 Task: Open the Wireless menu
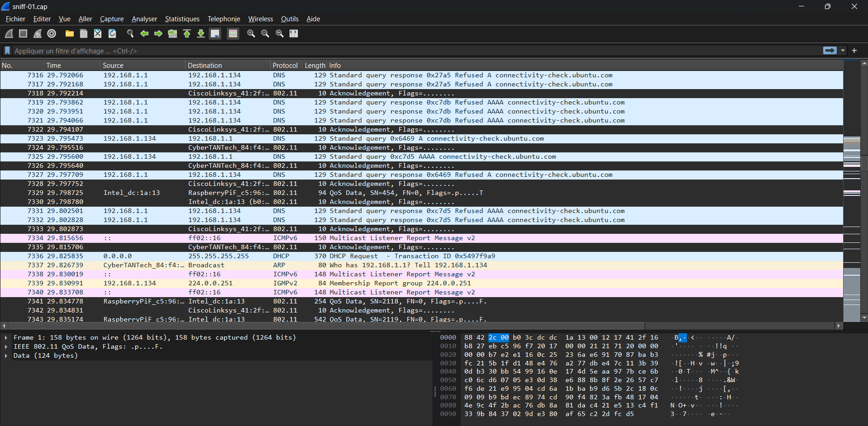(260, 19)
